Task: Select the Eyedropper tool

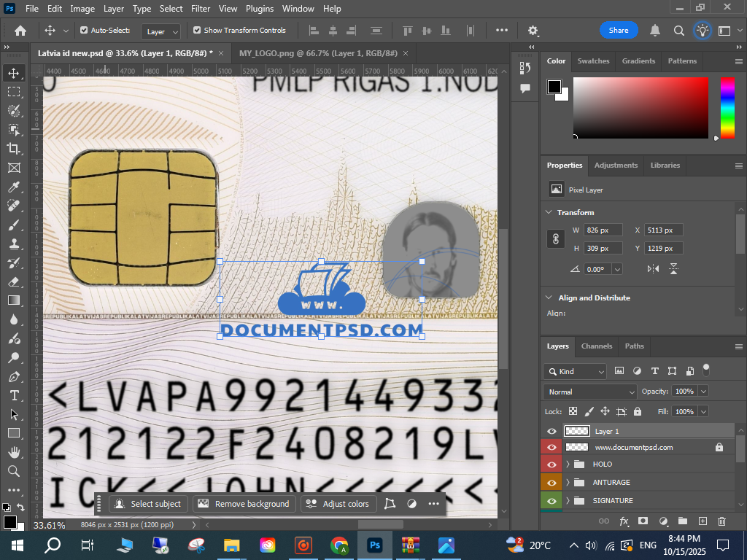Action: (x=14, y=187)
